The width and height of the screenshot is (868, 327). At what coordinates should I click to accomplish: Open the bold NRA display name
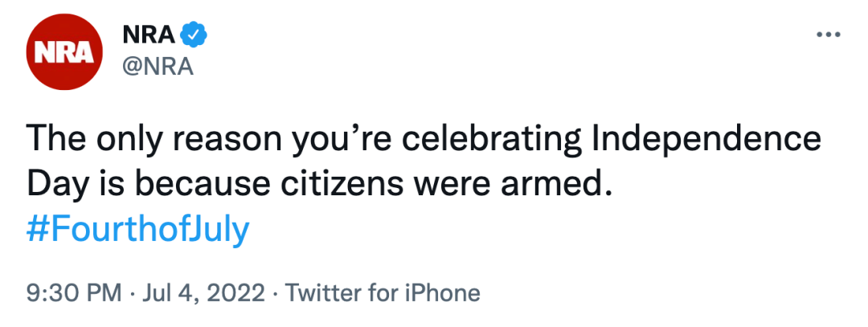149,35
